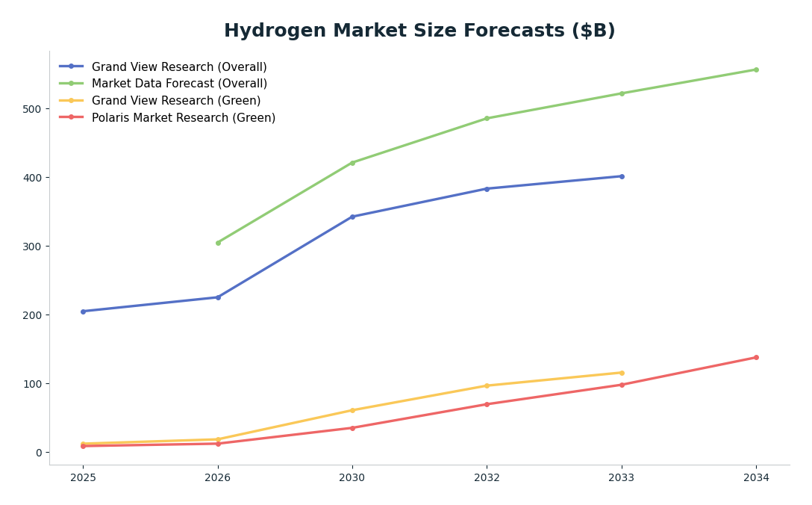The width and height of the screenshot is (812, 505).
Task: Click y-axis label 300
Action: (x=32, y=247)
